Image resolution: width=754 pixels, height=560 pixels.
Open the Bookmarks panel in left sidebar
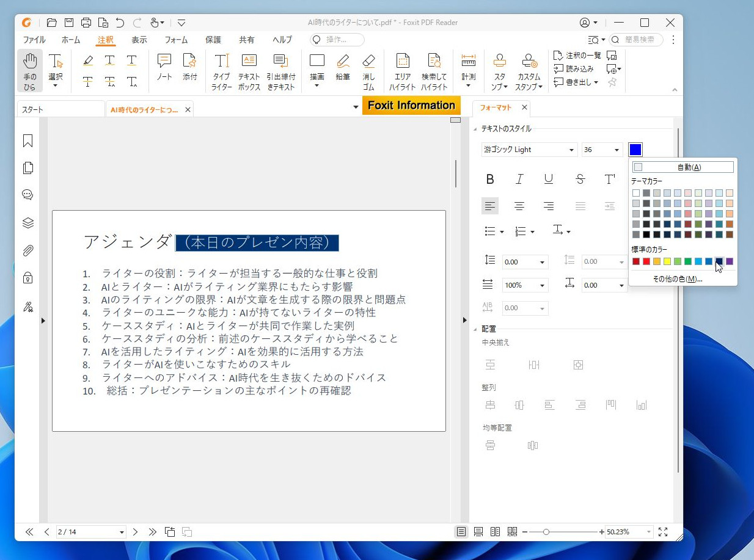click(x=27, y=141)
